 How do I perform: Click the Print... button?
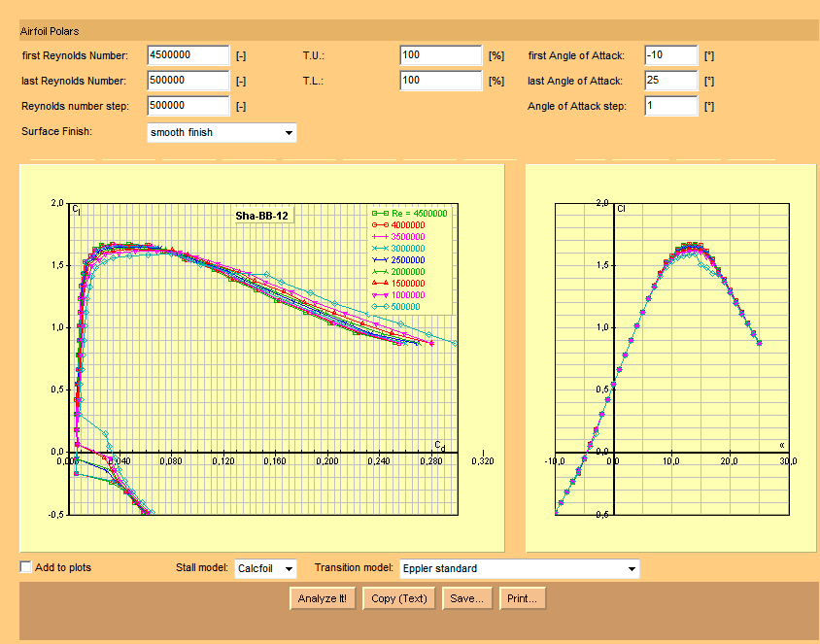point(522,598)
